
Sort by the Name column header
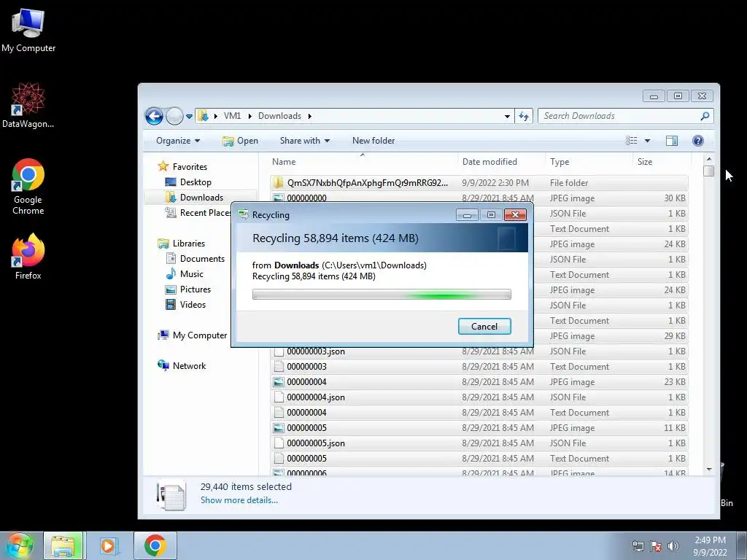(x=363, y=162)
